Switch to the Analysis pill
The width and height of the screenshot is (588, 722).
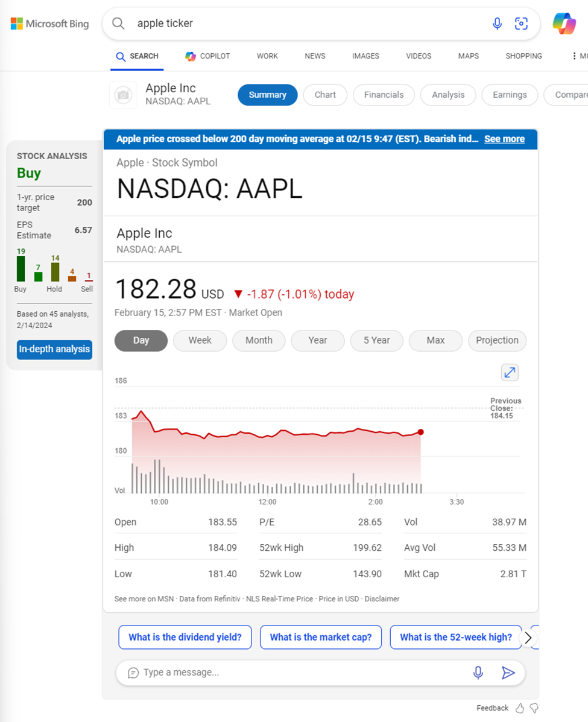448,95
